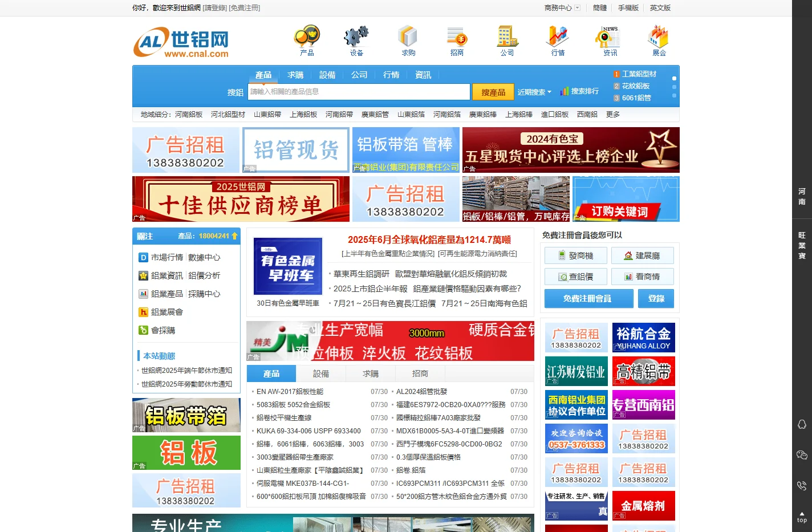Viewport: 812px width, 532px height.
Task: Select the 產品 search tab
Action: [x=263, y=75]
